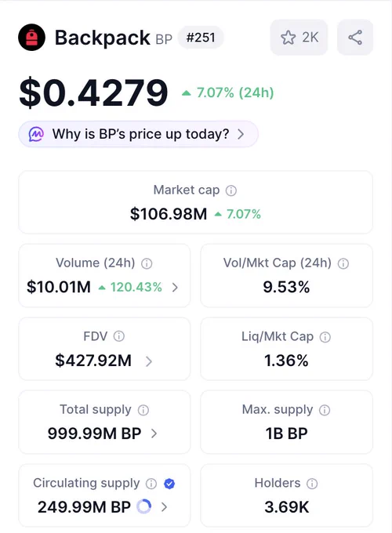The height and width of the screenshot is (533, 392).
Task: Click the Market cap info icon
Action: 231,190
